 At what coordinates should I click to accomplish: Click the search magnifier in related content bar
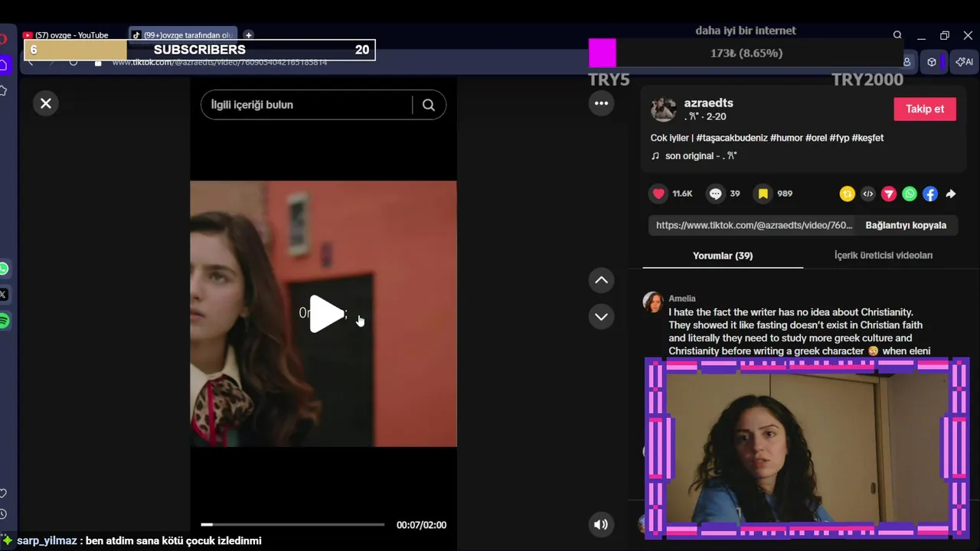coord(429,105)
